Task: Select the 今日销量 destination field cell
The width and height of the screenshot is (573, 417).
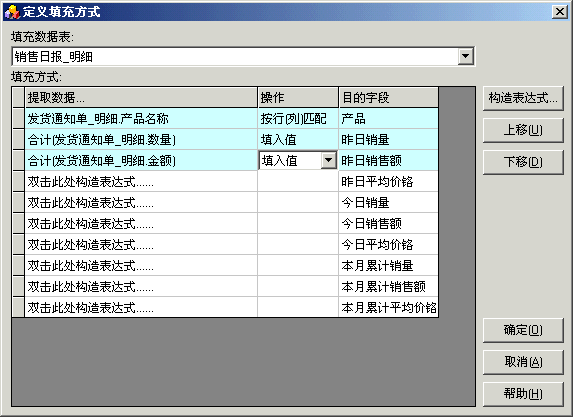Action: [x=388, y=202]
